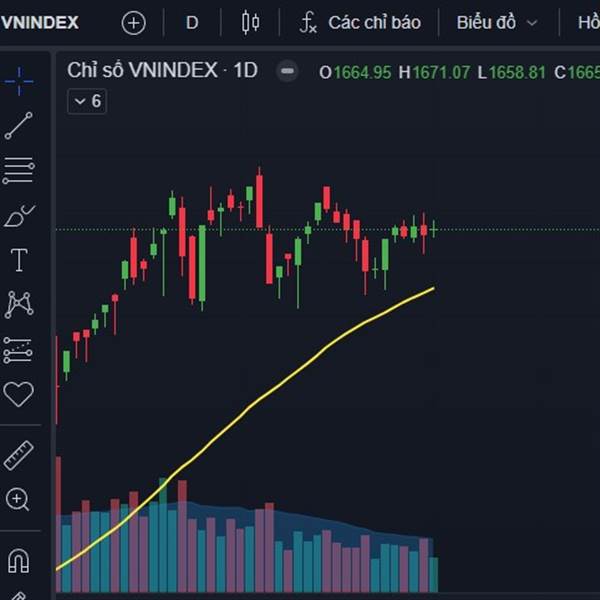Open candlestick chart style selector

250,22
